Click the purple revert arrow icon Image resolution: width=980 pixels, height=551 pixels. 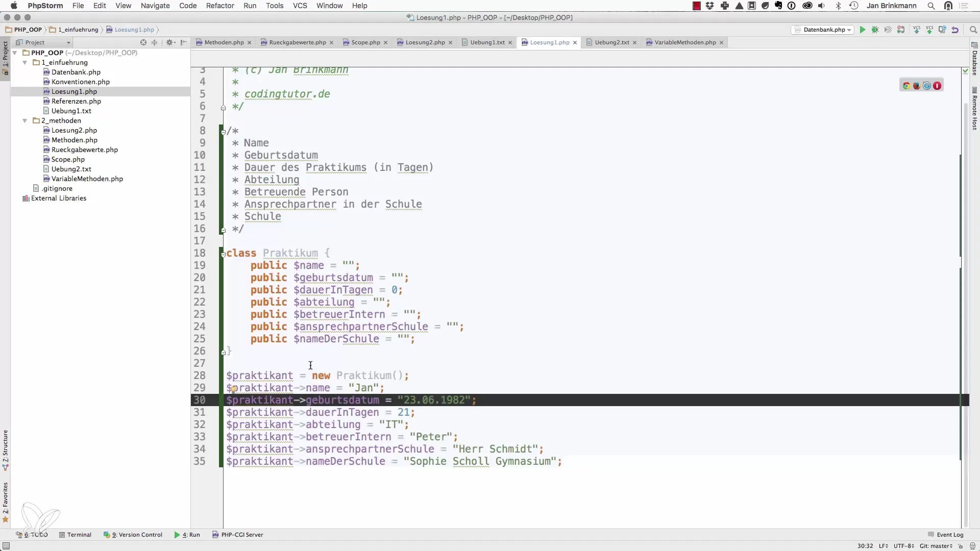pos(955,30)
